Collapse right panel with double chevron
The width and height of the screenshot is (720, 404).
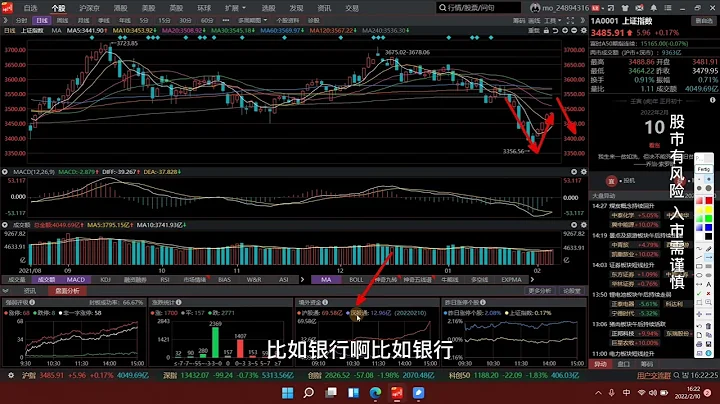click(582, 20)
